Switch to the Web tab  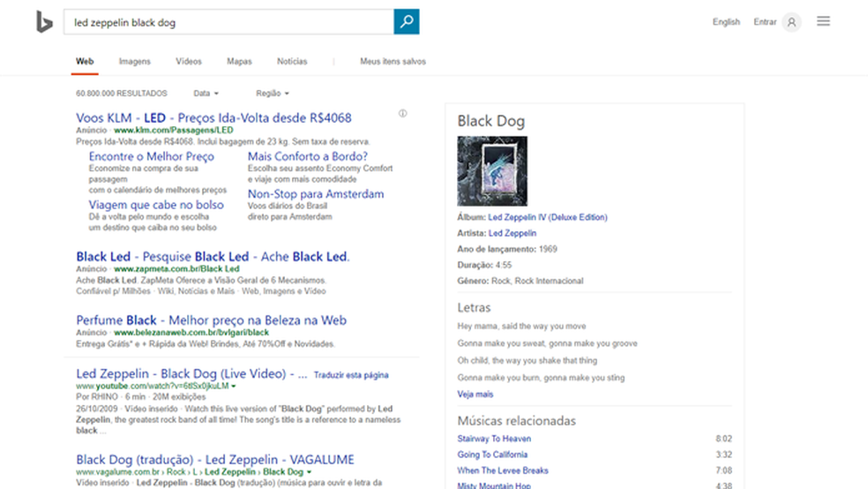[x=85, y=62]
